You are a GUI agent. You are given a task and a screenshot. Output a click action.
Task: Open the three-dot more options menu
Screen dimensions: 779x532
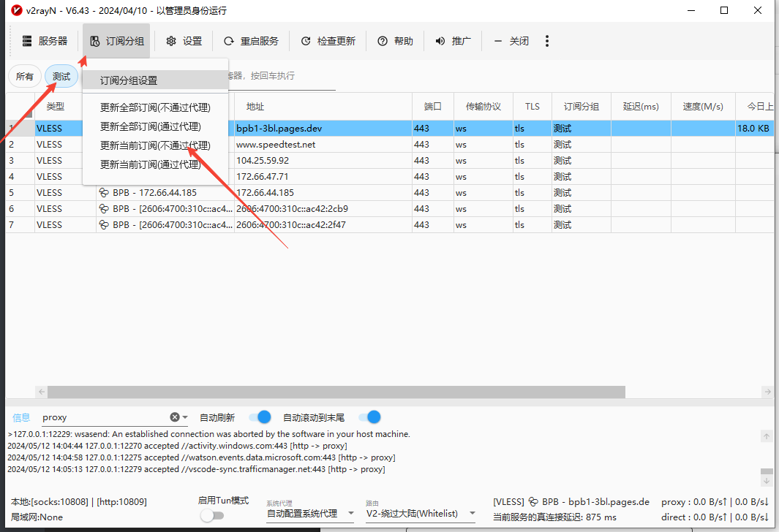pyautogui.click(x=547, y=41)
